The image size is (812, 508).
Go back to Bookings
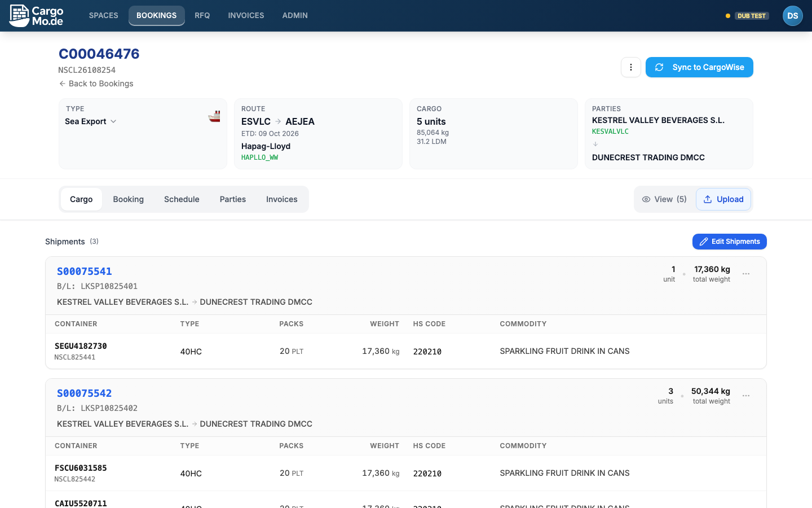pos(96,84)
